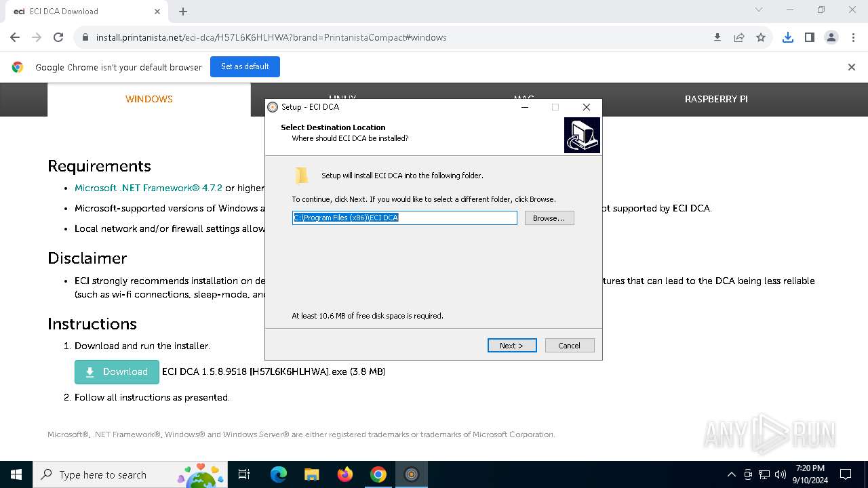Viewport: 868px width, 488px height.
Task: Reload the ECI DCA Download page
Action: [58, 37]
